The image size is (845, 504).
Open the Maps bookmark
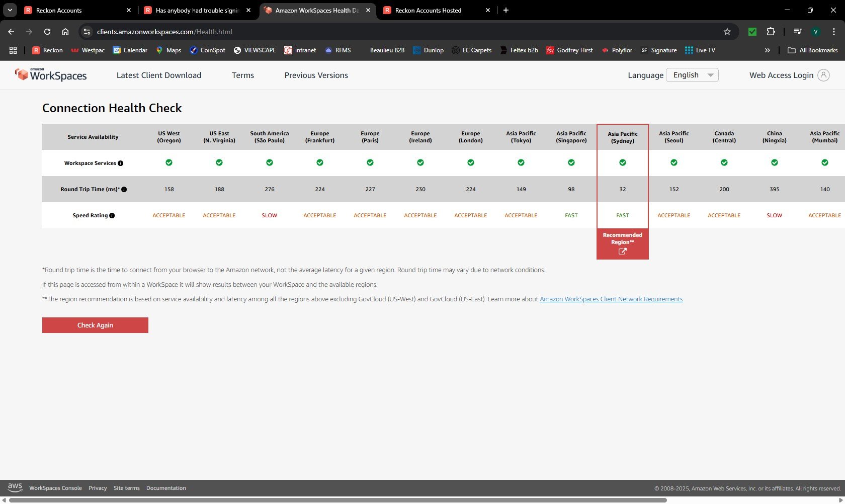[168, 50]
